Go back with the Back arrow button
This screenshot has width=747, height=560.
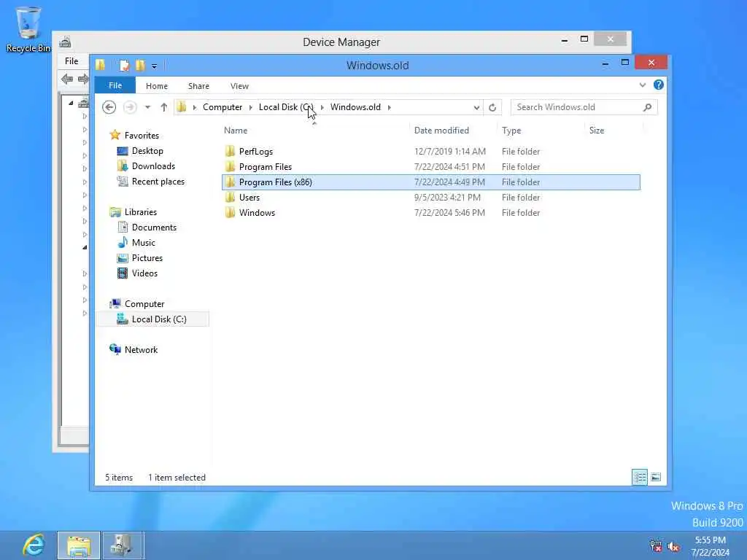[109, 107]
